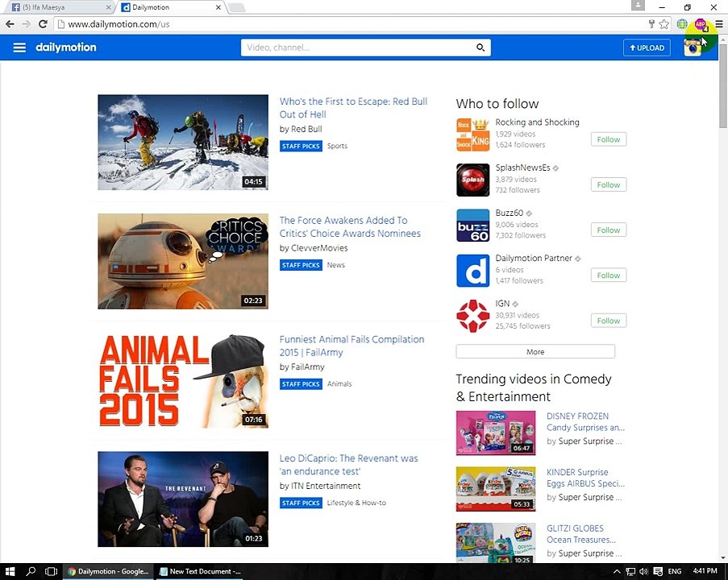Image resolution: width=728 pixels, height=580 pixels.
Task: Click the network icon in system tray
Action: tap(630, 571)
